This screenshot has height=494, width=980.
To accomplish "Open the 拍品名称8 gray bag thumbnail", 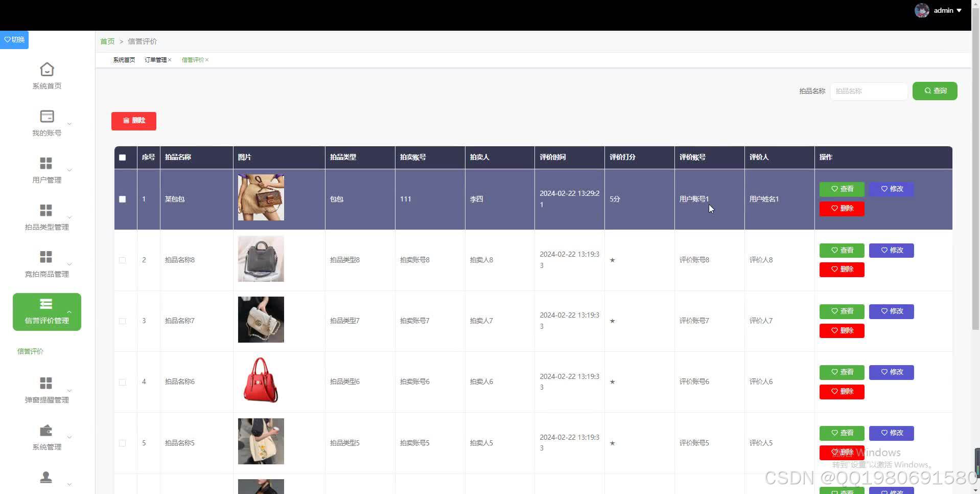I will click(261, 259).
